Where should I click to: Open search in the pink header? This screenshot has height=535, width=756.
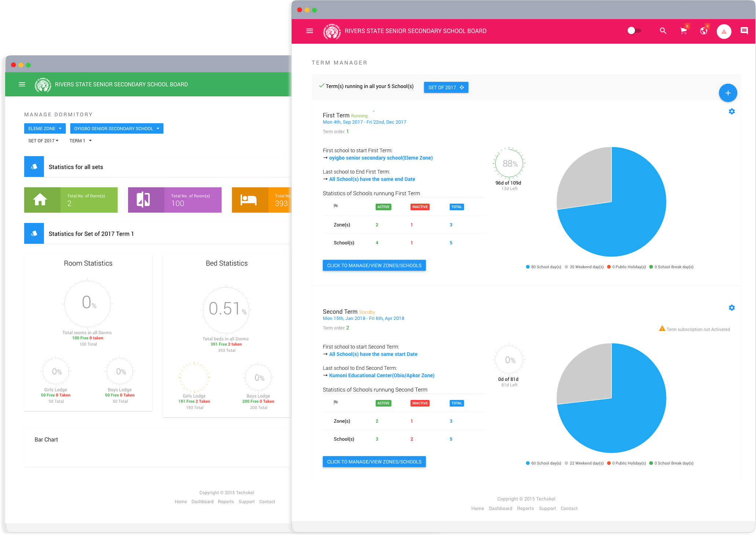pyautogui.click(x=662, y=31)
